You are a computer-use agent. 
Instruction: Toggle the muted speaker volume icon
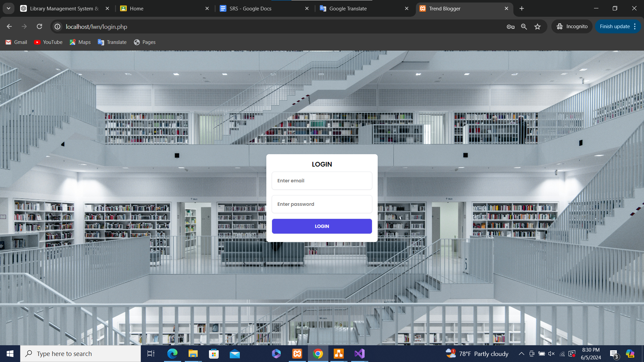click(551, 354)
